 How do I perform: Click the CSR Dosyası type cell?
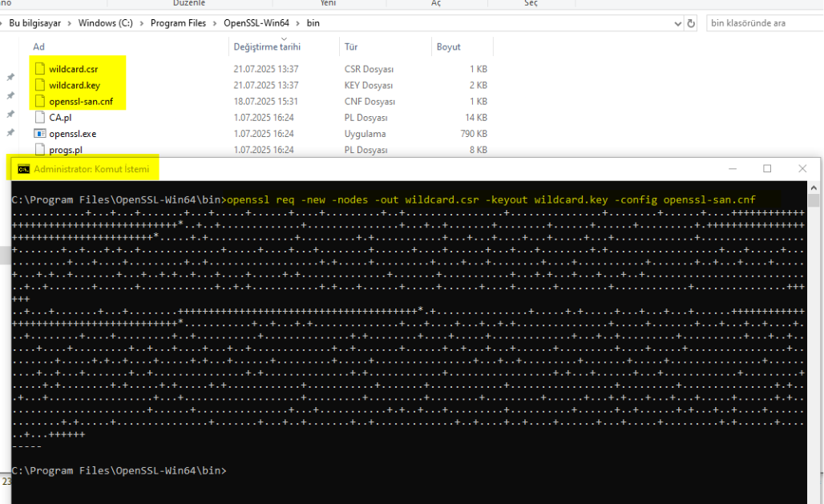point(369,69)
